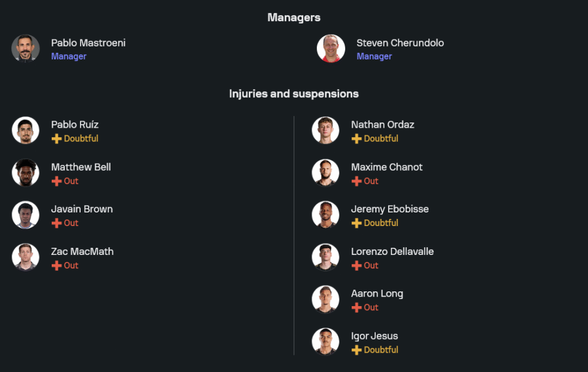Screen dimensions: 588x372
Task: Click the out icon under Javain Brown
Action: tap(56, 223)
